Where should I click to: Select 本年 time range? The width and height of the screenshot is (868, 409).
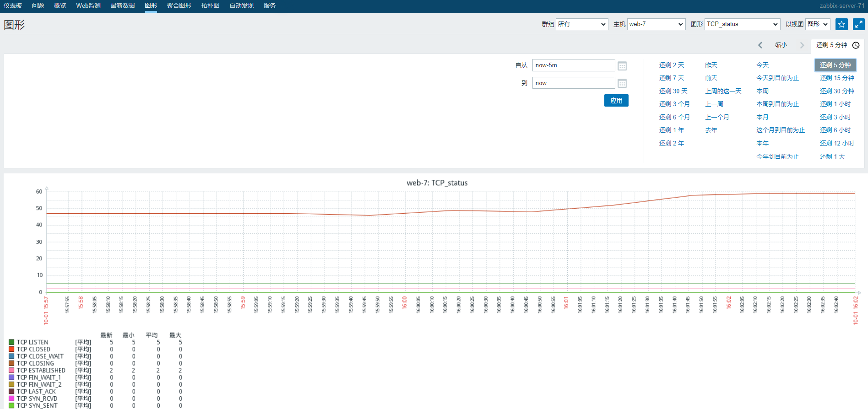pos(763,144)
